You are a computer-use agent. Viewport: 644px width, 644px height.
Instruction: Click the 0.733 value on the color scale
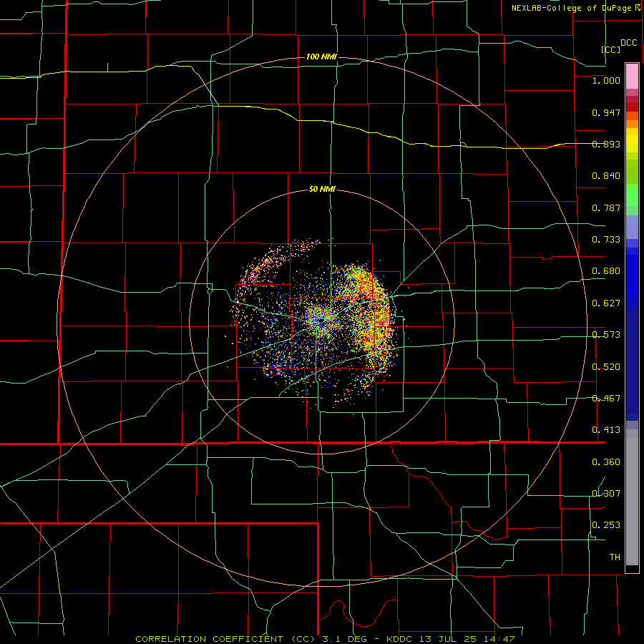pyautogui.click(x=606, y=240)
